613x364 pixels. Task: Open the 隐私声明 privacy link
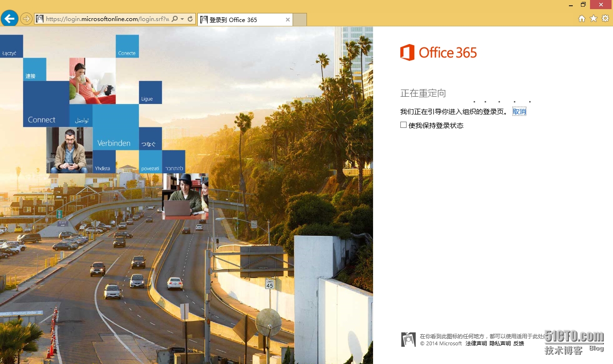pyautogui.click(x=500, y=343)
